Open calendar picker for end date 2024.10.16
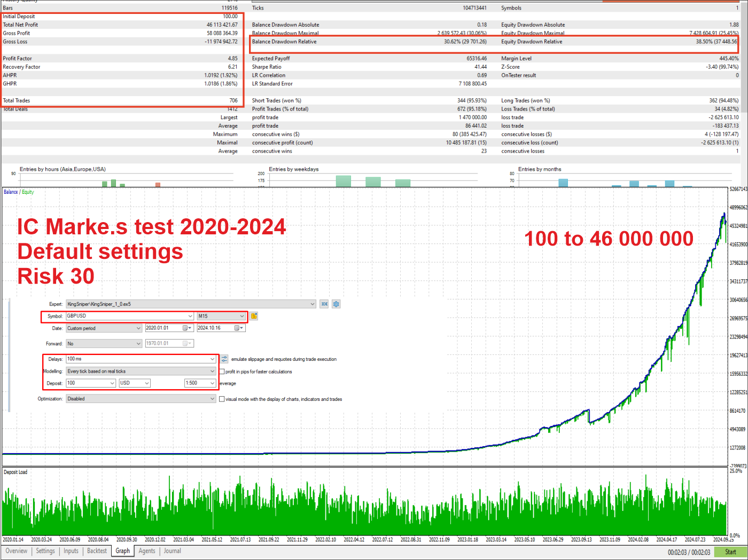 point(239,328)
